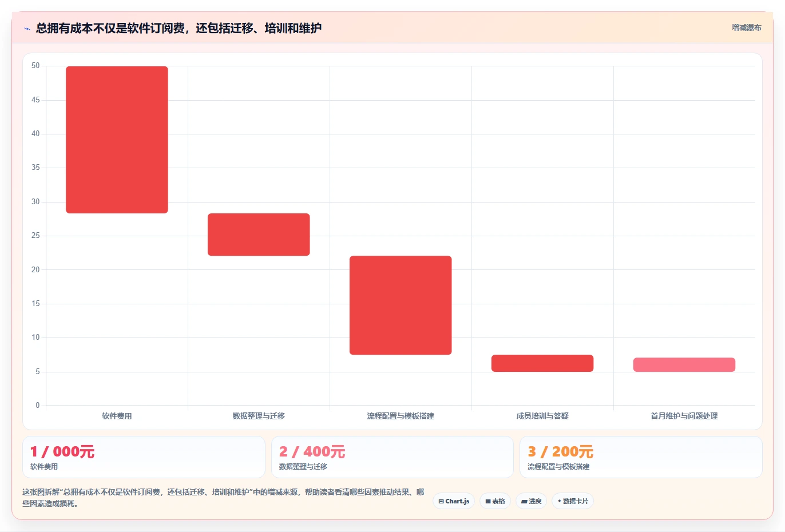This screenshot has width=785, height=532.
Task: Open the 3 / 200元 流程配置与模板搭建 card
Action: coord(641,457)
